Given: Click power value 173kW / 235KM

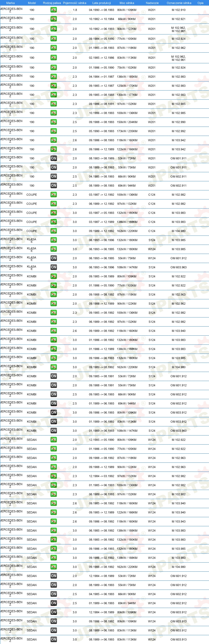Looking at the screenshot, I should 127,131.
